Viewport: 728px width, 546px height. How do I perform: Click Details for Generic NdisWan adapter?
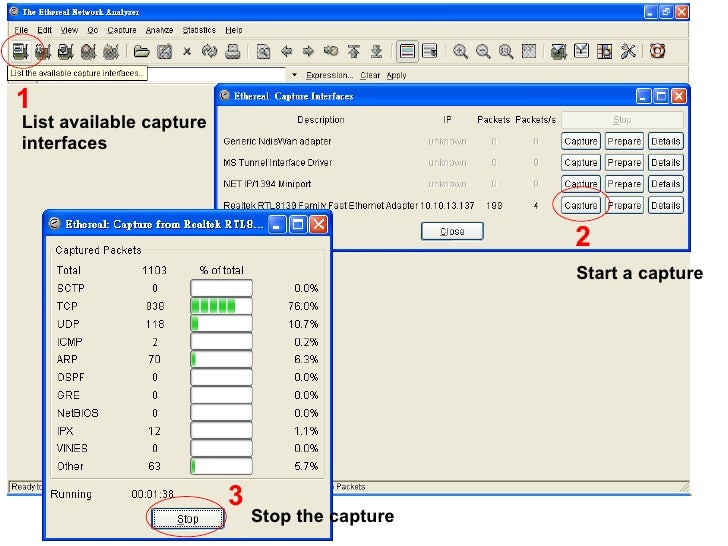pyautogui.click(x=665, y=141)
